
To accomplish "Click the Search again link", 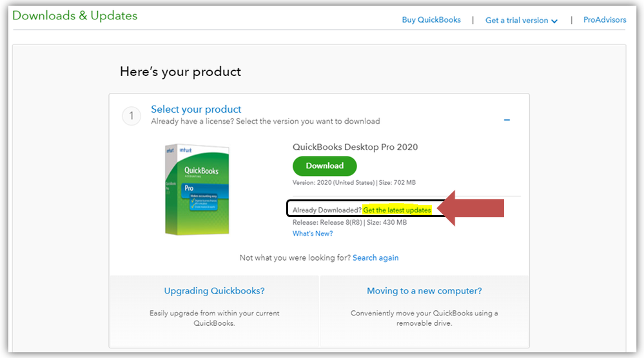I will 375,258.
